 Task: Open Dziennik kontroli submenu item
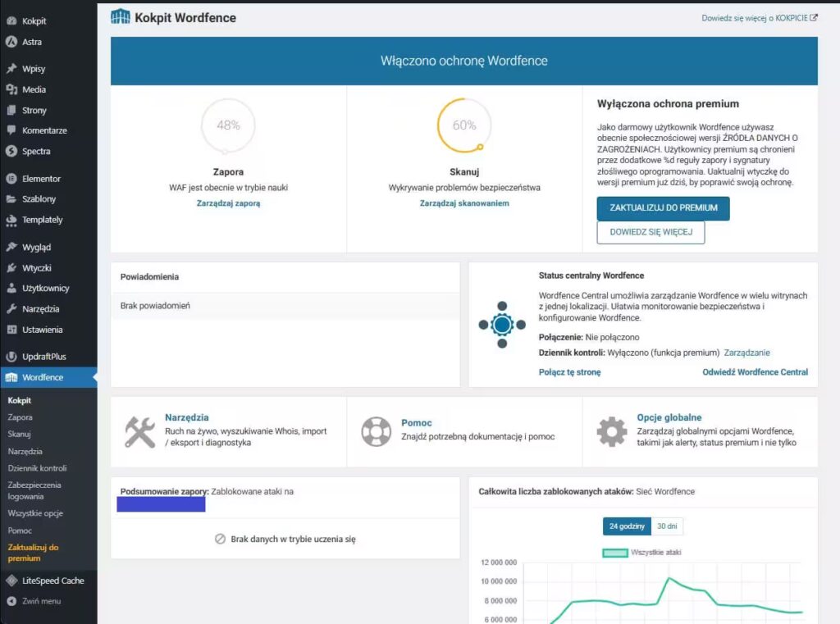[x=37, y=468]
